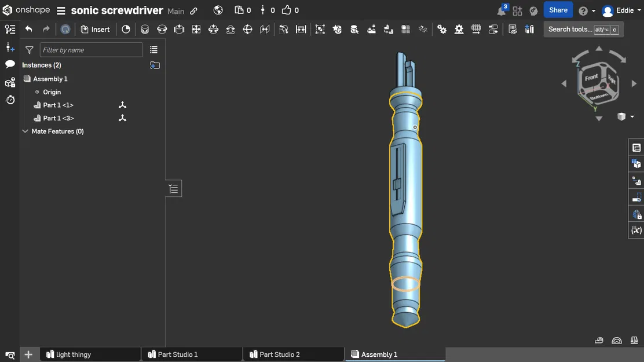
Task: Switch to the Part Studio 1 tab
Action: (x=192, y=354)
